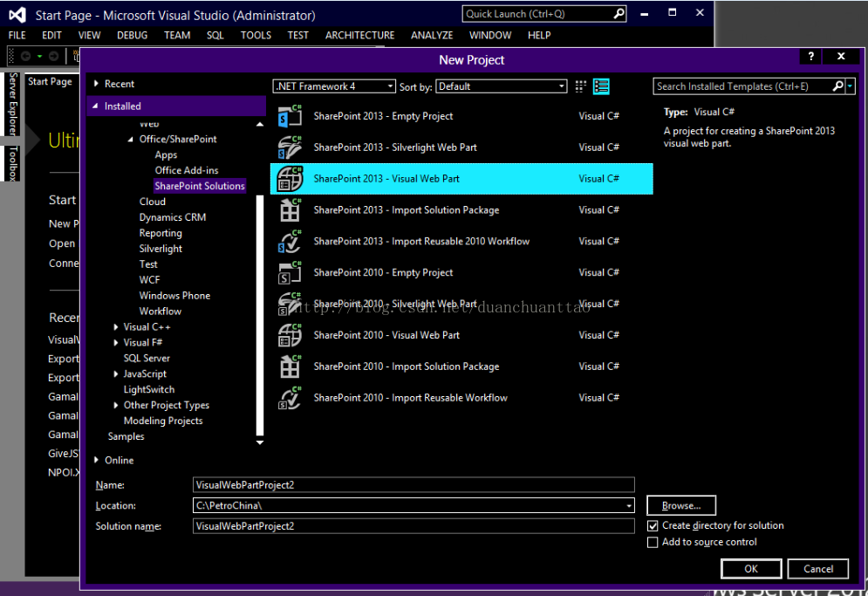Select the Cloud tree item

[153, 202]
